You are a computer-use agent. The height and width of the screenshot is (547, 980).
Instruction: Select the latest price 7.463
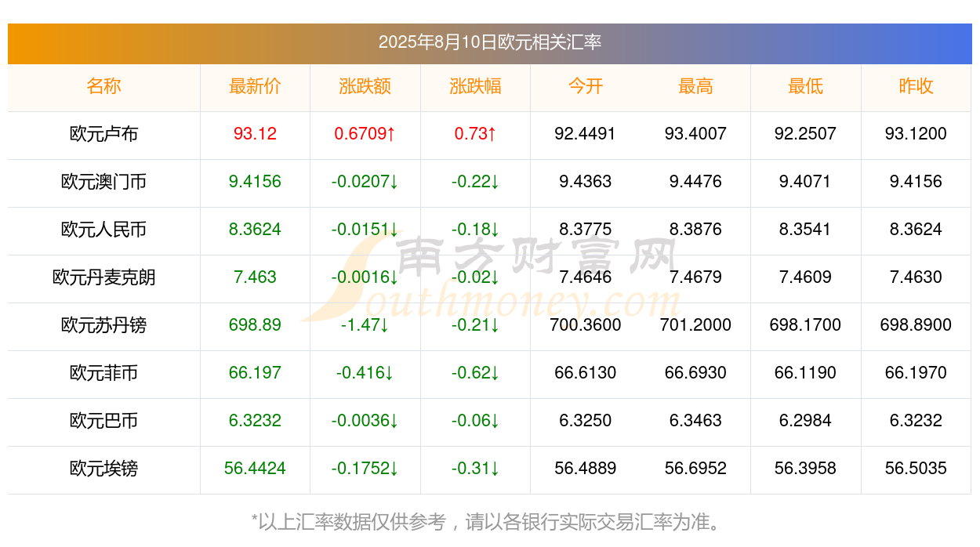[255, 277]
